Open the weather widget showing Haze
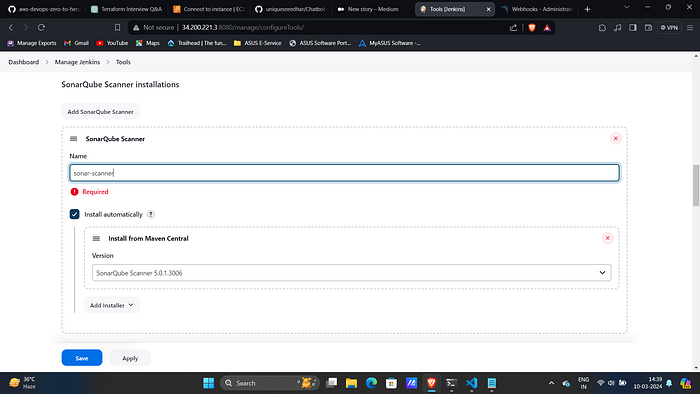 coord(22,383)
